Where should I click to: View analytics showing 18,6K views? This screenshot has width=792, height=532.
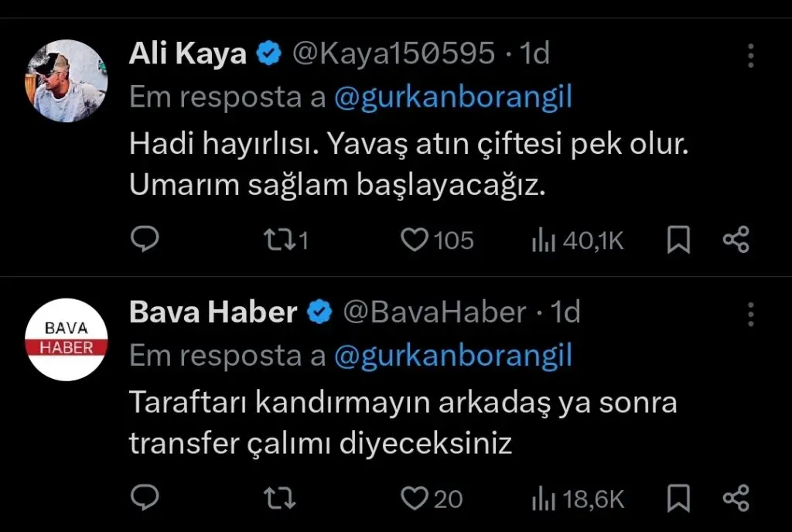(x=578, y=499)
